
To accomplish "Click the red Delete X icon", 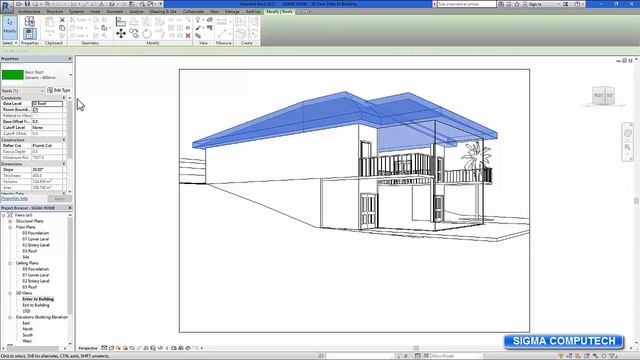I will coord(188,36).
